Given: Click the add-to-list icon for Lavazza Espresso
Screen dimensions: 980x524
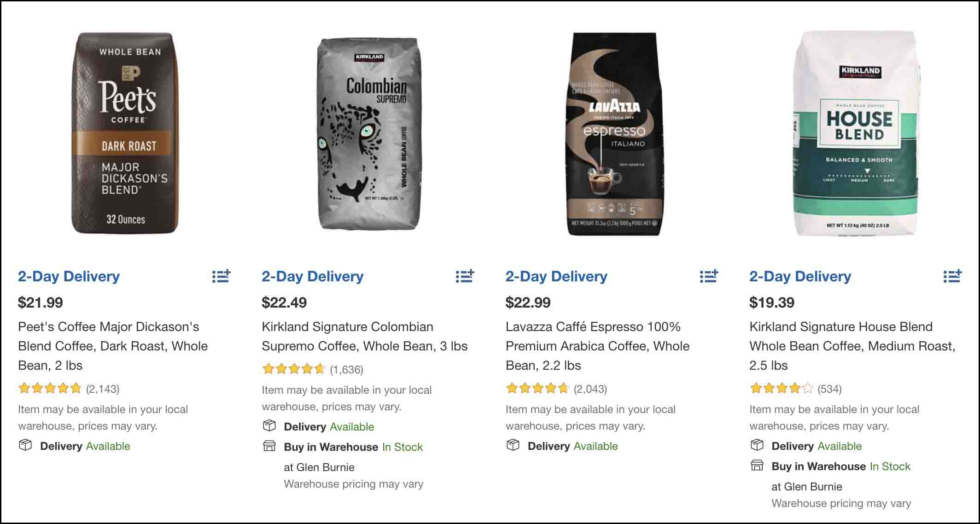Looking at the screenshot, I should pos(709,276).
